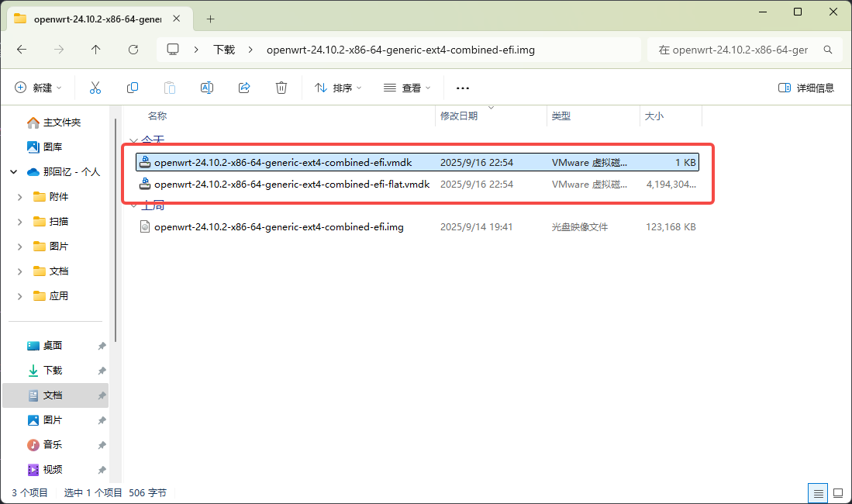Select openwrt combined-efi.vmdk file
Screen dimensions: 852x504
pyautogui.click(x=417, y=162)
